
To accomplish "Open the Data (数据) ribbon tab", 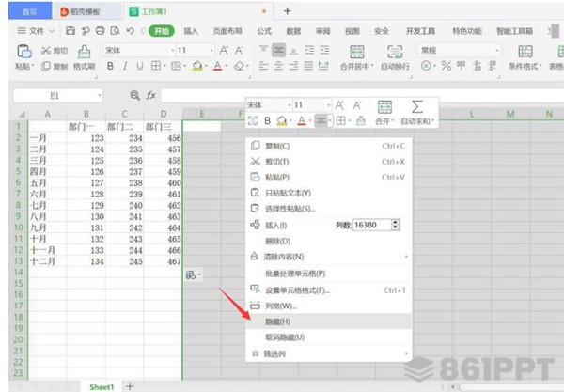I will point(293,31).
